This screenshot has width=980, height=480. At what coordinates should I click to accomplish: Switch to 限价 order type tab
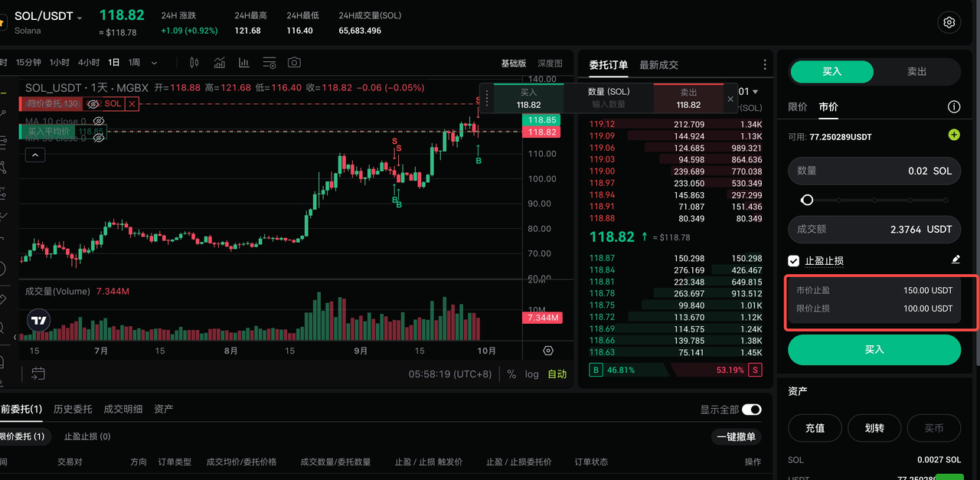click(x=797, y=107)
